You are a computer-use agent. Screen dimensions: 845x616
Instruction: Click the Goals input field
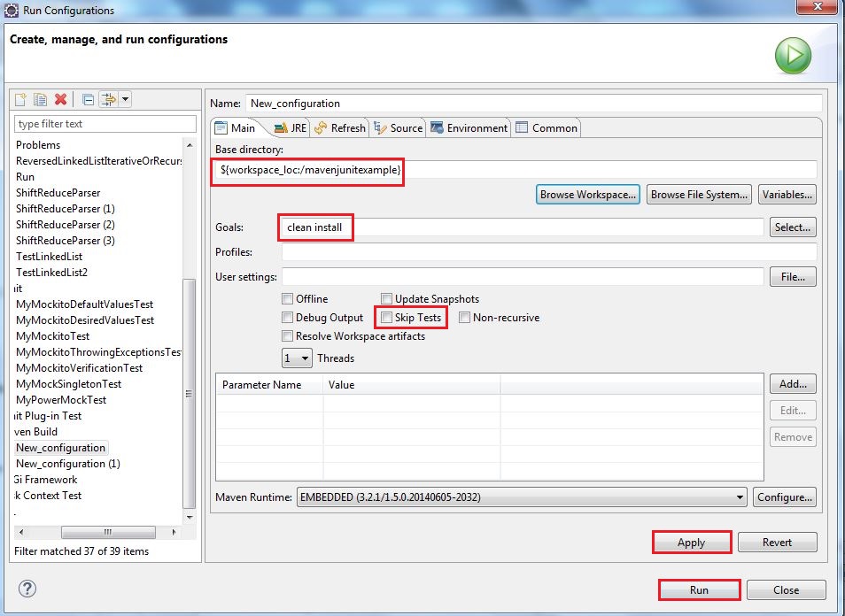click(x=521, y=227)
